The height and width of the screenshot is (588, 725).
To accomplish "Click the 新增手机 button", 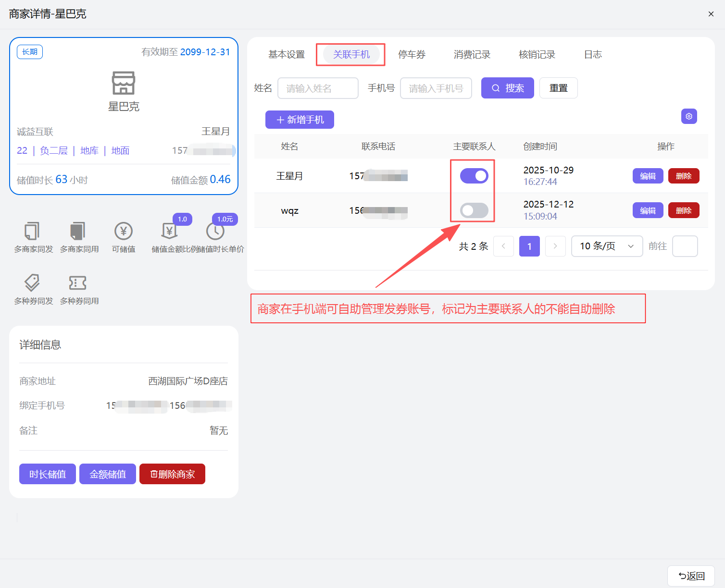I will click(x=300, y=120).
